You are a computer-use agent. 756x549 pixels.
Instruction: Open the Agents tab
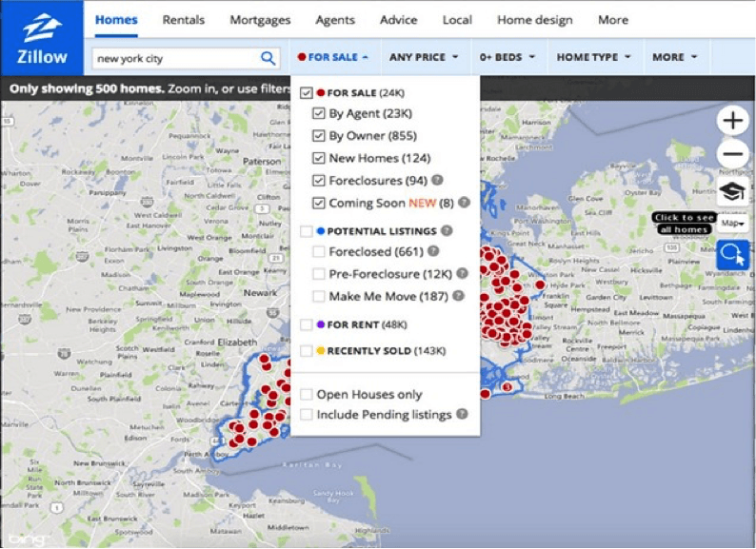coord(335,20)
